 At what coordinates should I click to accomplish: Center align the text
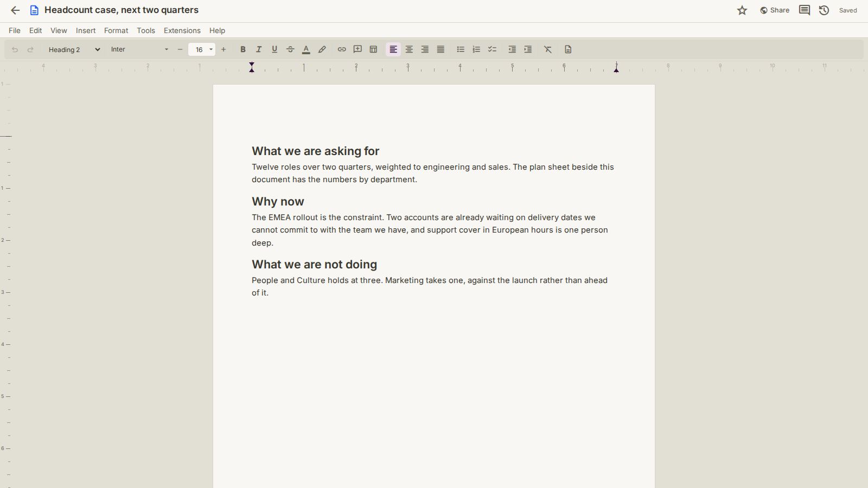point(409,49)
